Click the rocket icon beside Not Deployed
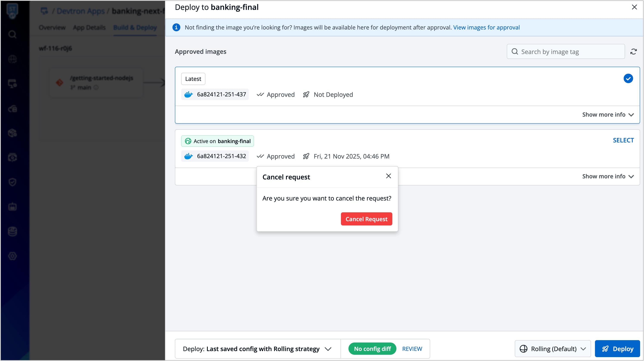The image size is (644, 361). tap(306, 94)
